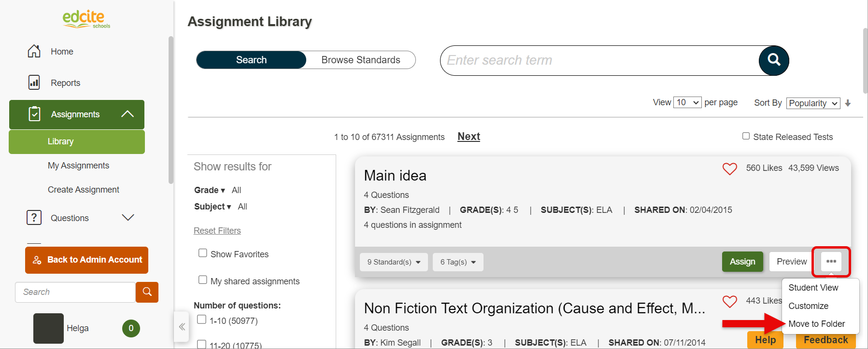Toggle sort direction arrow icon
Image resolution: width=868 pixels, height=349 pixels.
coord(848,103)
